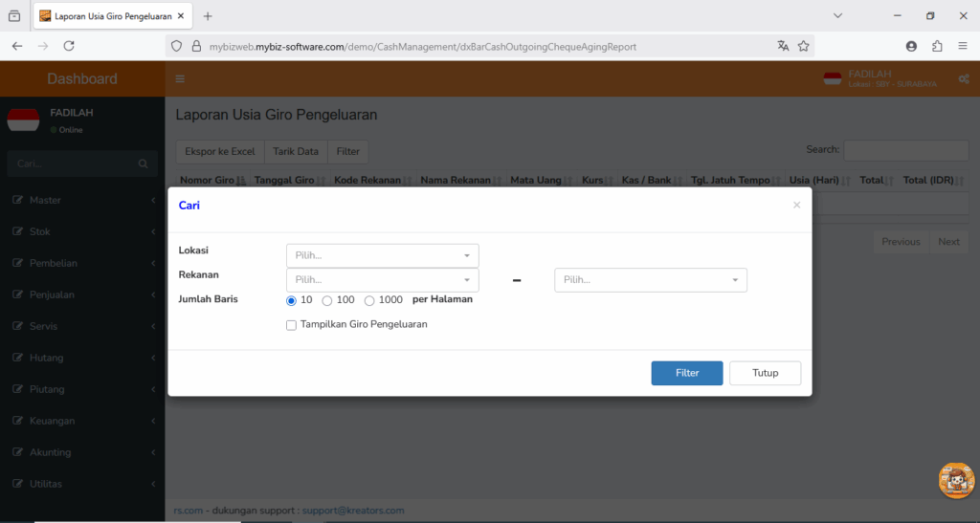Expand the Utilitas menu
980x523 pixels.
[x=82, y=484]
